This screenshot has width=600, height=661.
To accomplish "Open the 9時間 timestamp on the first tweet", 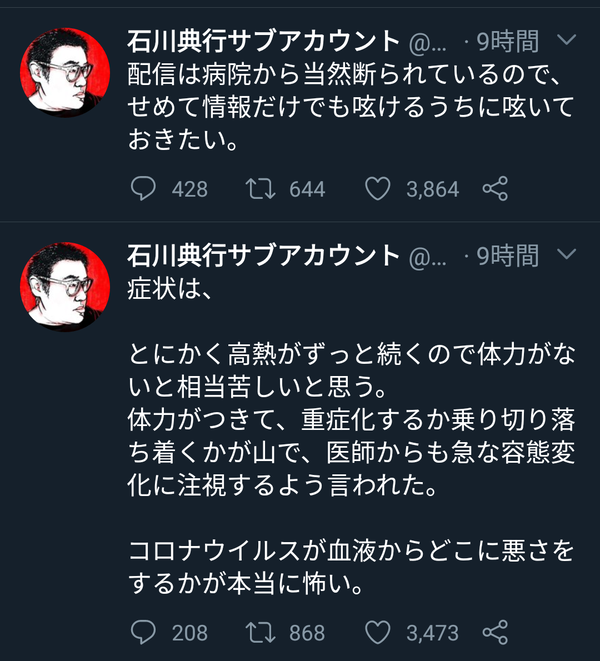I will click(x=508, y=41).
